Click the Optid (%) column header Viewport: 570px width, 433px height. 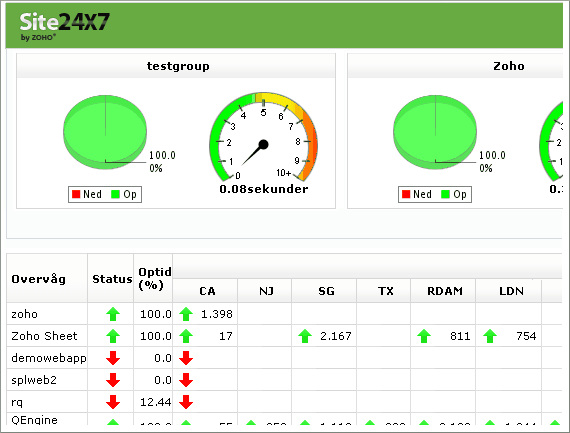154,278
